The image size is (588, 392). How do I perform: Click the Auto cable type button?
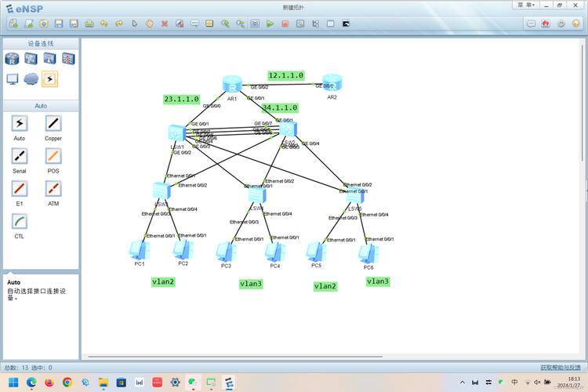tap(19, 124)
